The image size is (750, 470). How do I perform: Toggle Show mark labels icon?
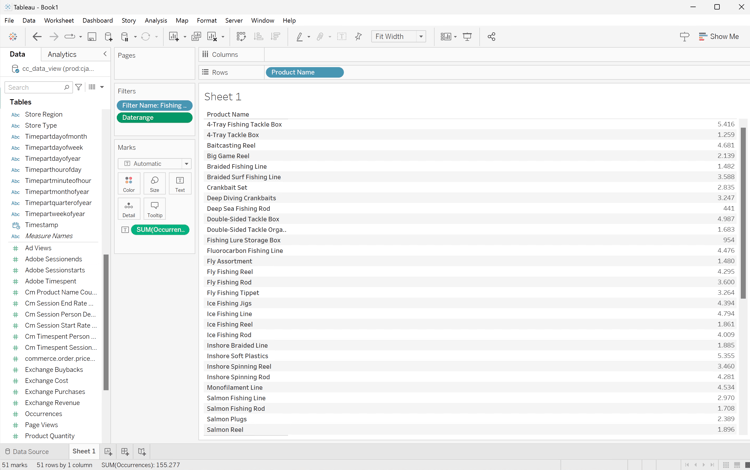pyautogui.click(x=342, y=37)
